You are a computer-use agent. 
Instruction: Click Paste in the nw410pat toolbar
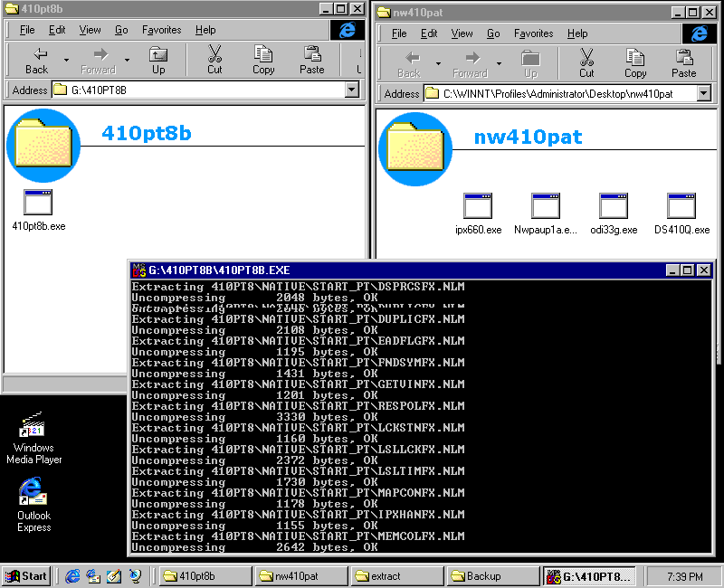point(683,62)
